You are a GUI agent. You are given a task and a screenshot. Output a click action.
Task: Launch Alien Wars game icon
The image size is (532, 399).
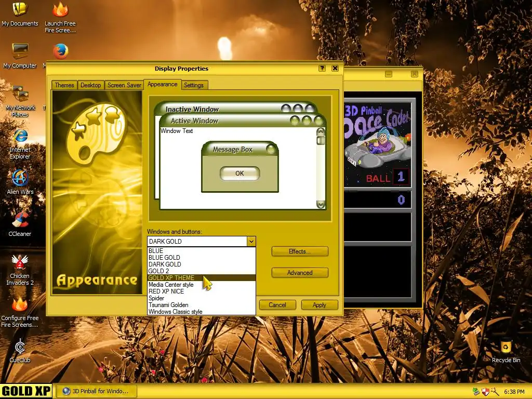point(20,182)
